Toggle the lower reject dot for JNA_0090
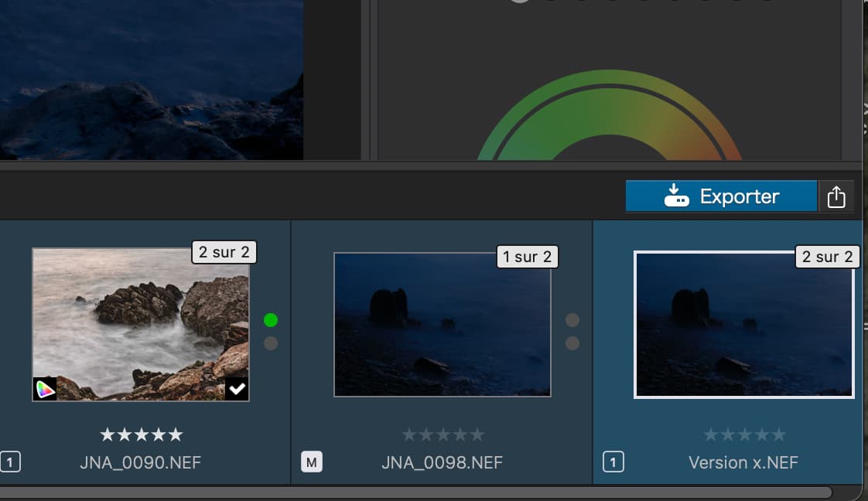Screen dimensions: 868x501 point(270,343)
